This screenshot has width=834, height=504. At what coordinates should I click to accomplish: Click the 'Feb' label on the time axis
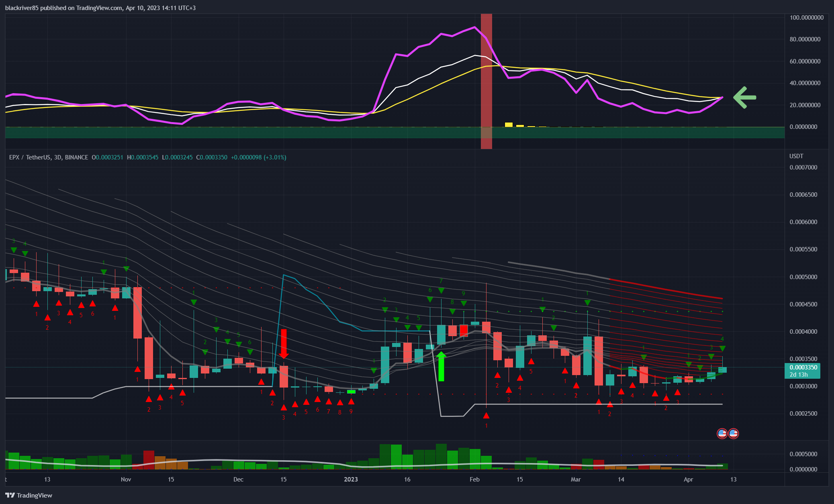474,480
